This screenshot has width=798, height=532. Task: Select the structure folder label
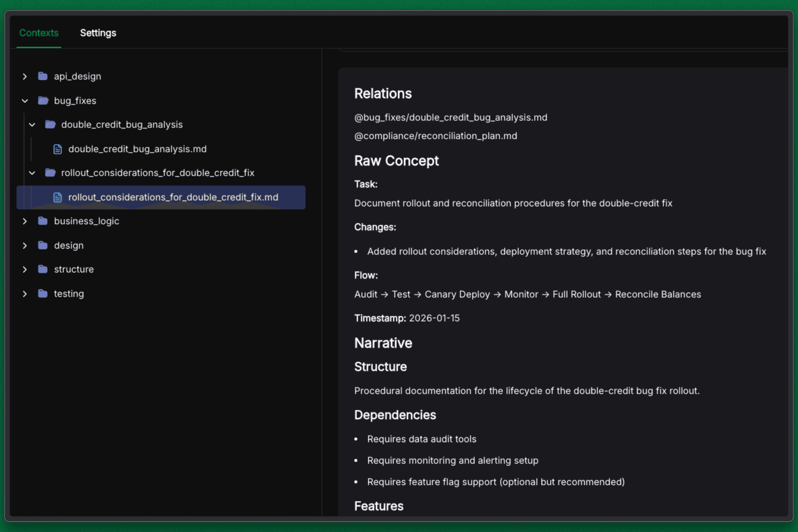pos(74,269)
